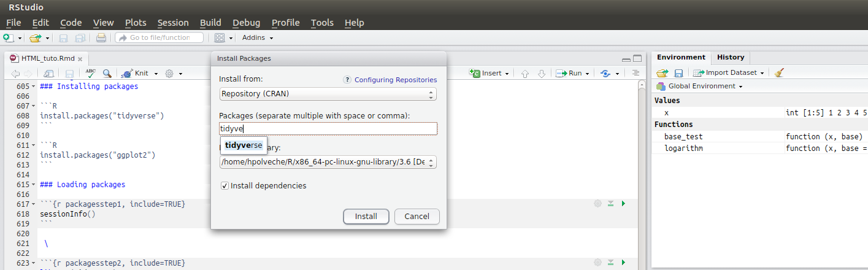
Task: Open the workspace panes dropdown arrow
Action: pos(231,38)
